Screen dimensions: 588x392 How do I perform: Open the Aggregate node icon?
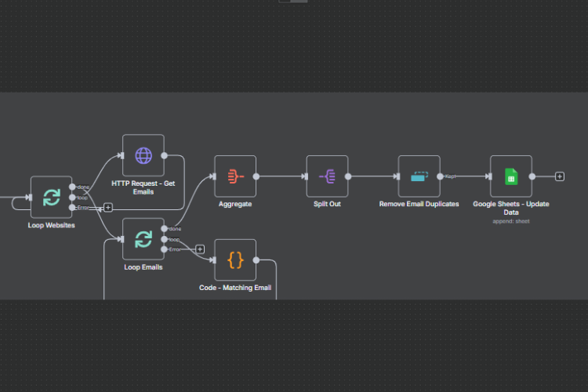point(235,176)
